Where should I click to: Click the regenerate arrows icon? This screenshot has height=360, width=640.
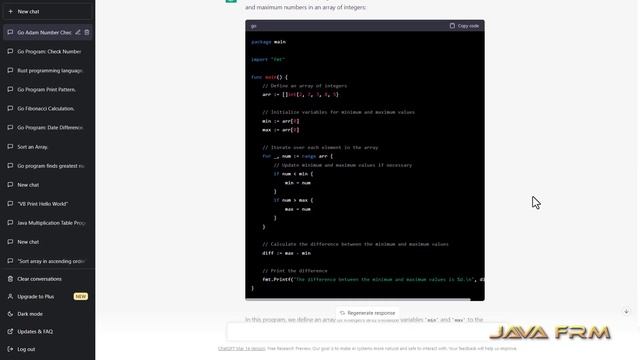click(x=342, y=313)
